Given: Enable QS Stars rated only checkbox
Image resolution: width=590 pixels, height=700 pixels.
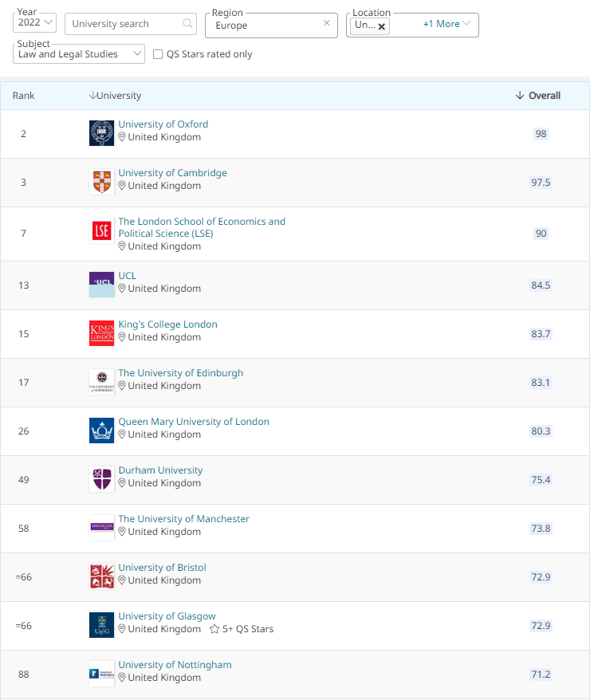Looking at the screenshot, I should [x=158, y=54].
